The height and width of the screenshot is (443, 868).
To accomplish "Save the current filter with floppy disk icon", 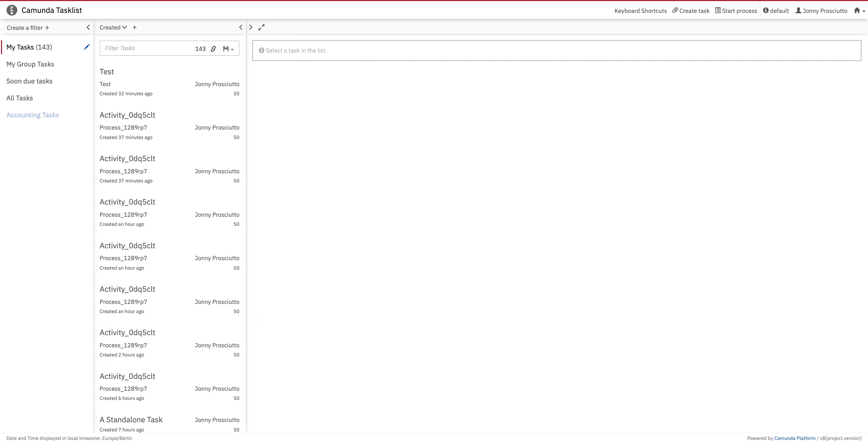I will click(226, 49).
